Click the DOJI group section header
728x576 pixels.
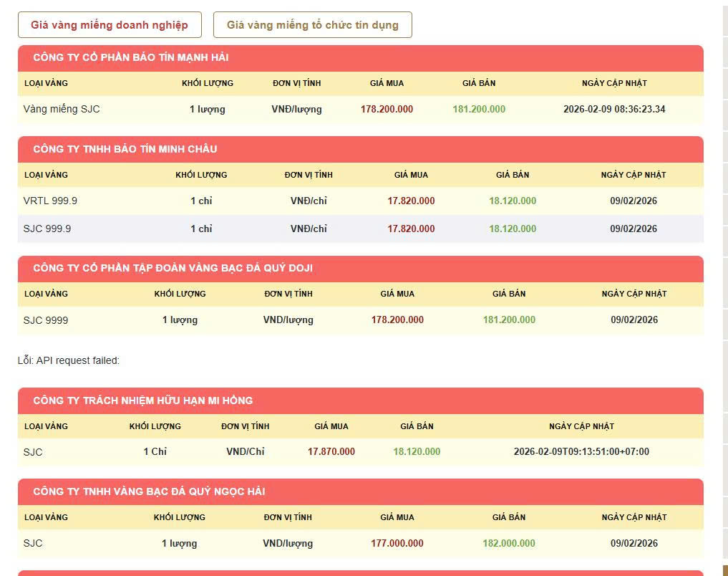coord(173,268)
